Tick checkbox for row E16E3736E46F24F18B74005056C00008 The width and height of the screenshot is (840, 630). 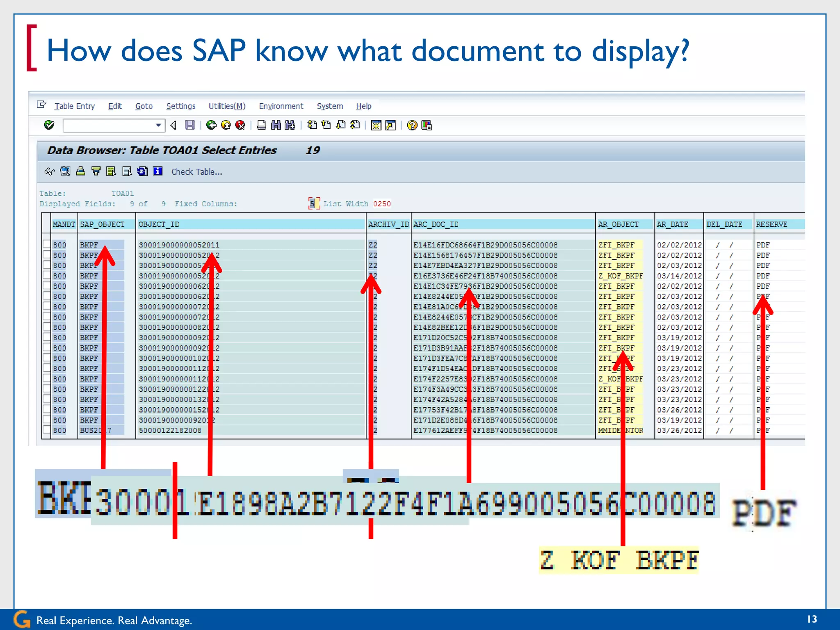coord(47,275)
